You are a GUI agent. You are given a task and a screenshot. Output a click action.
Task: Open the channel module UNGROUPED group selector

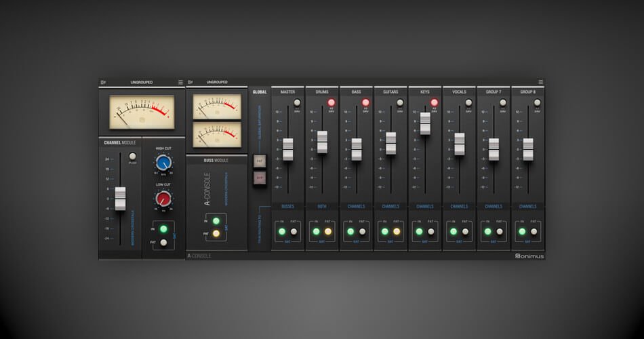142,82
